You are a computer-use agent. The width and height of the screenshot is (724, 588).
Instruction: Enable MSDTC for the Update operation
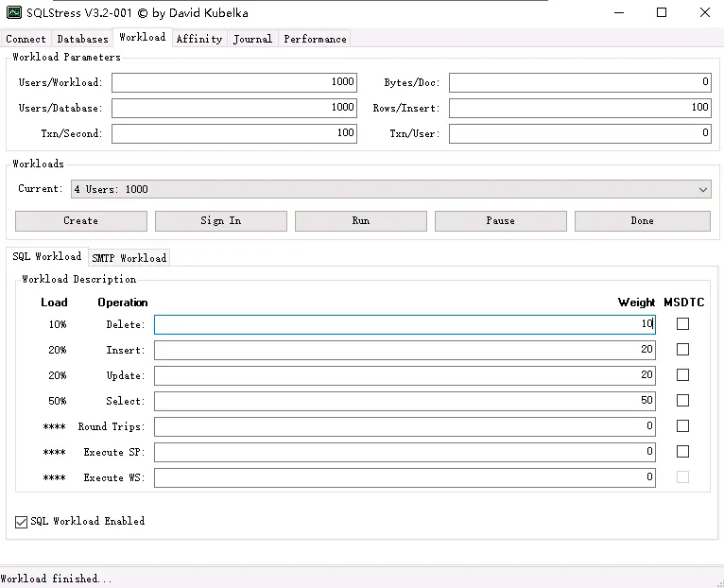click(x=683, y=374)
